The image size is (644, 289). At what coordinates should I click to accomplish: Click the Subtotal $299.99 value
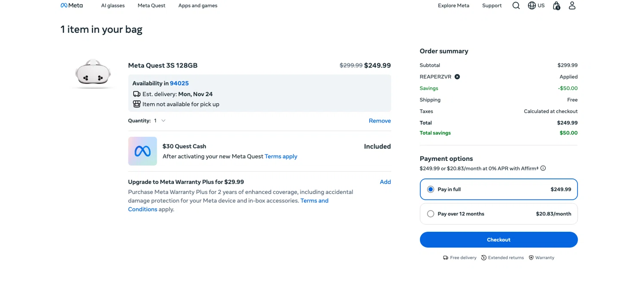pos(567,65)
